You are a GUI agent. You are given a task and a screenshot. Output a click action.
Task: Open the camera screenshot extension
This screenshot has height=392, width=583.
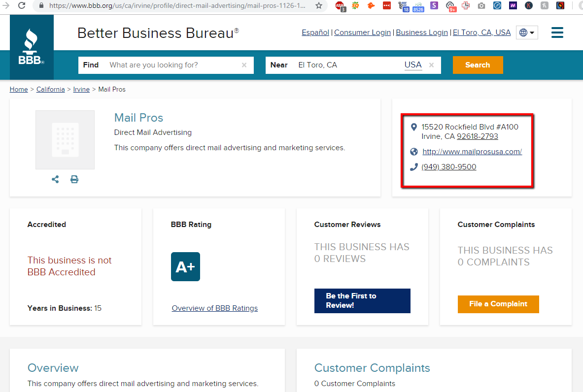[481, 5]
